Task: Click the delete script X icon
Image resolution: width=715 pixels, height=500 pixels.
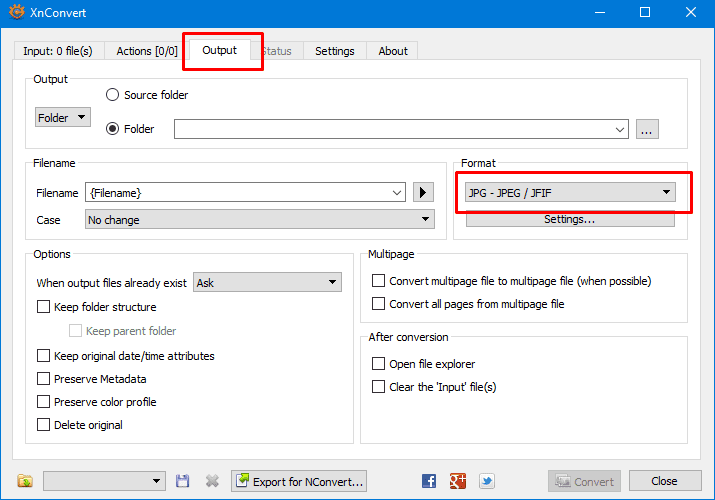Action: pos(212,481)
